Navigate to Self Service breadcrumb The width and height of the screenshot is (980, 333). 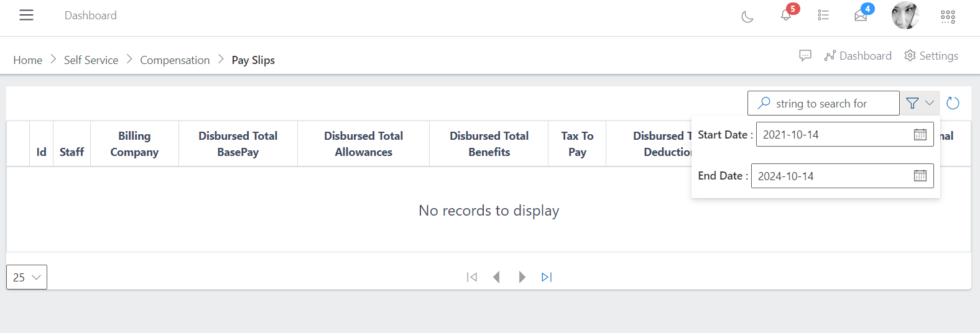pyautogui.click(x=91, y=60)
